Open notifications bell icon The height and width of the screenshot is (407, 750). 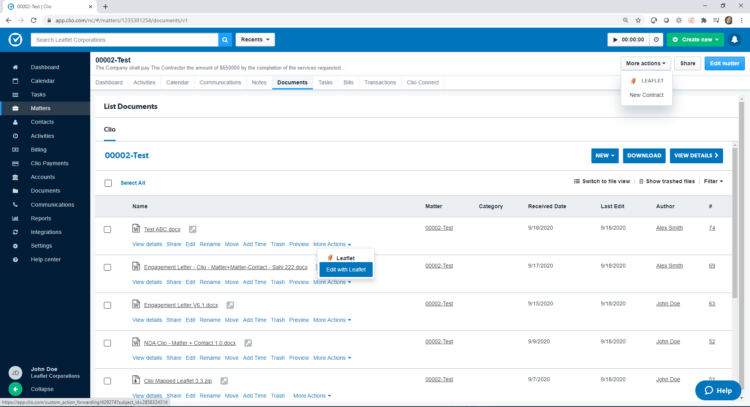tap(735, 40)
